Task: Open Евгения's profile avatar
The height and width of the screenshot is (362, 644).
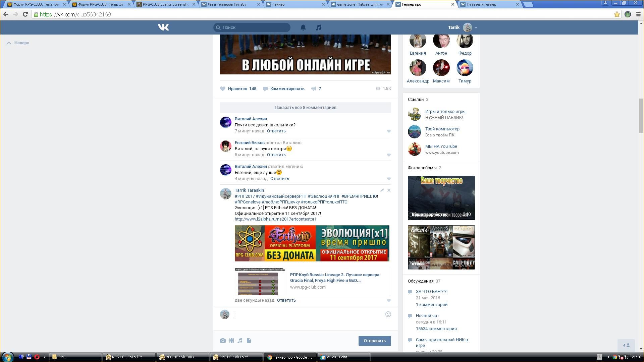Action: pos(418,41)
